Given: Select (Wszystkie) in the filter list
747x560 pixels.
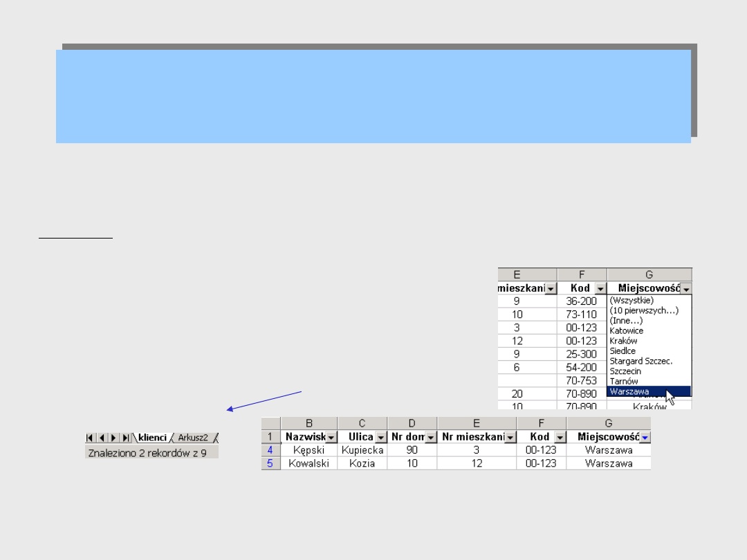Looking at the screenshot, I should pyautogui.click(x=631, y=301).
